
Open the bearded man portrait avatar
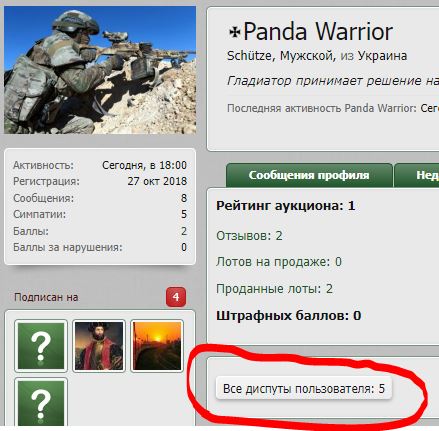point(99,346)
